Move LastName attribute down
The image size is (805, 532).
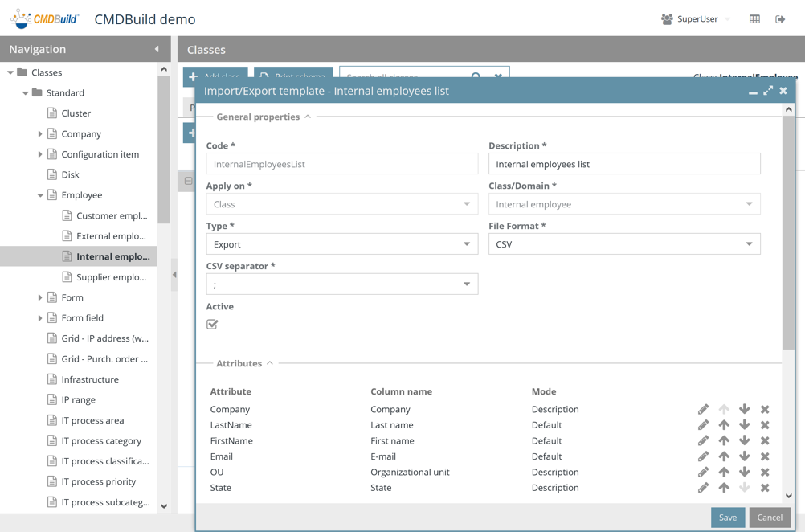[x=745, y=425]
